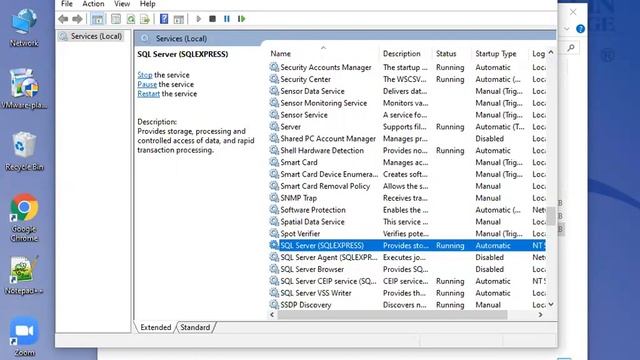640x360 pixels.
Task: Select the SNMP Trap service
Action: (407, 198)
